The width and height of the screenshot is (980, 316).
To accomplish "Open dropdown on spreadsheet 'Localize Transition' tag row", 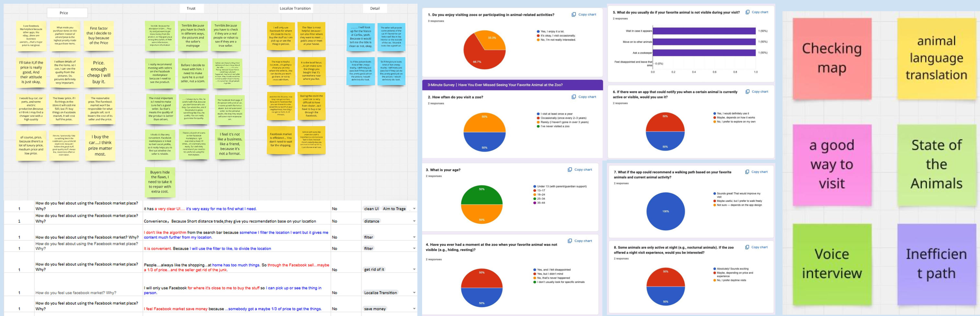I will 414,293.
